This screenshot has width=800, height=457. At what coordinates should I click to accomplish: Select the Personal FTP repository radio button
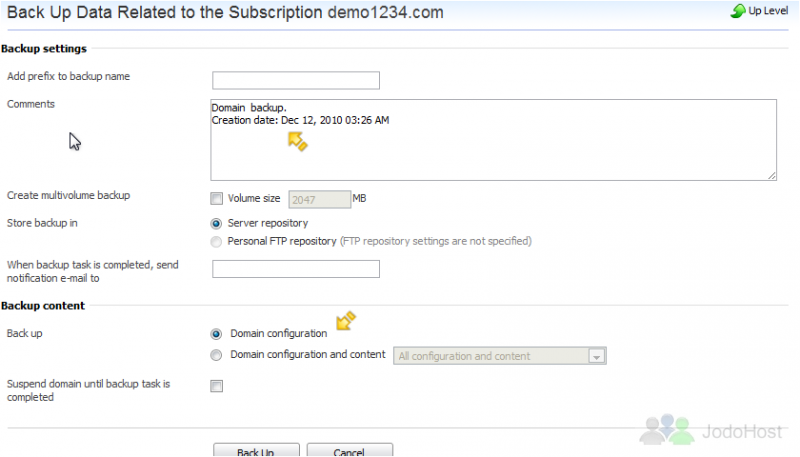(x=216, y=241)
